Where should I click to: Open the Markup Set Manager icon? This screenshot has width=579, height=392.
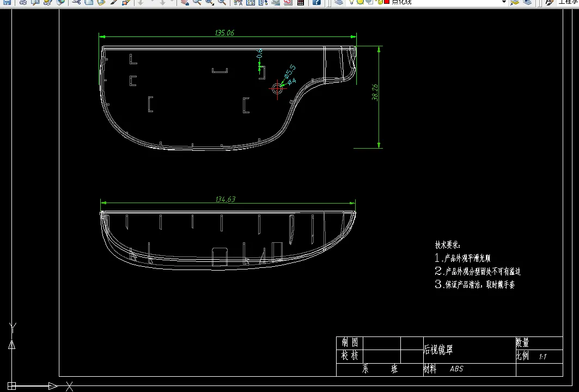288,2
